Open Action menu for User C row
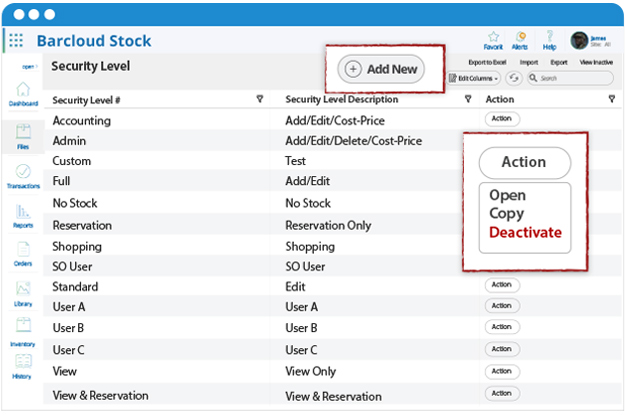The height and width of the screenshot is (415, 626). tap(502, 349)
